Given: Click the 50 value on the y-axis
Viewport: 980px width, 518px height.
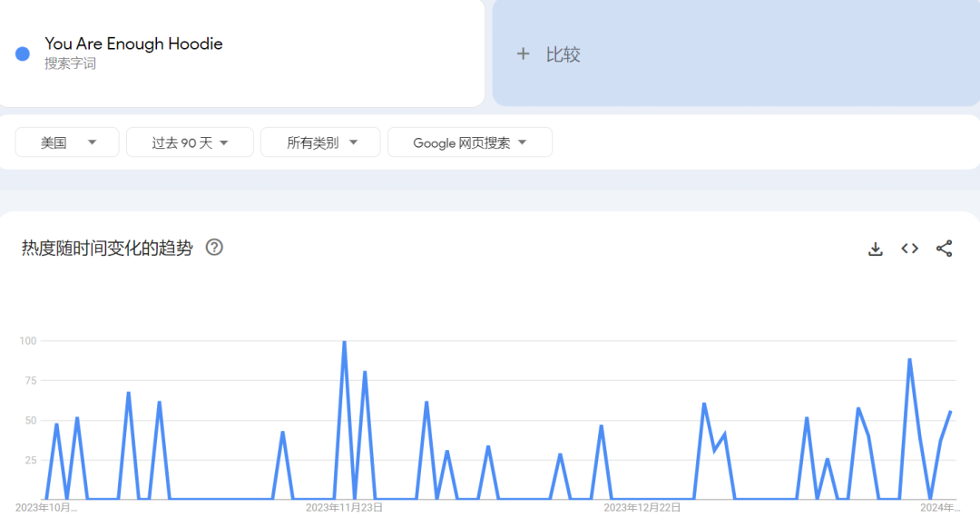Looking at the screenshot, I should click(28, 421).
